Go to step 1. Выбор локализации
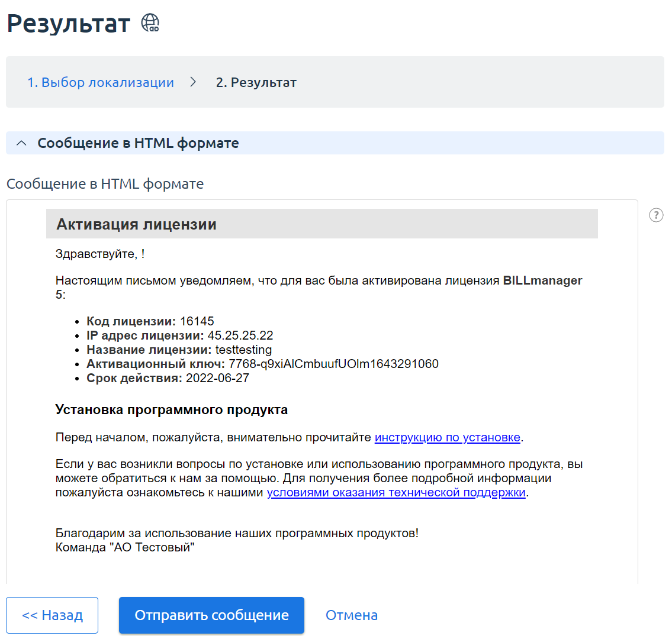This screenshot has height=636, width=672. click(x=101, y=82)
